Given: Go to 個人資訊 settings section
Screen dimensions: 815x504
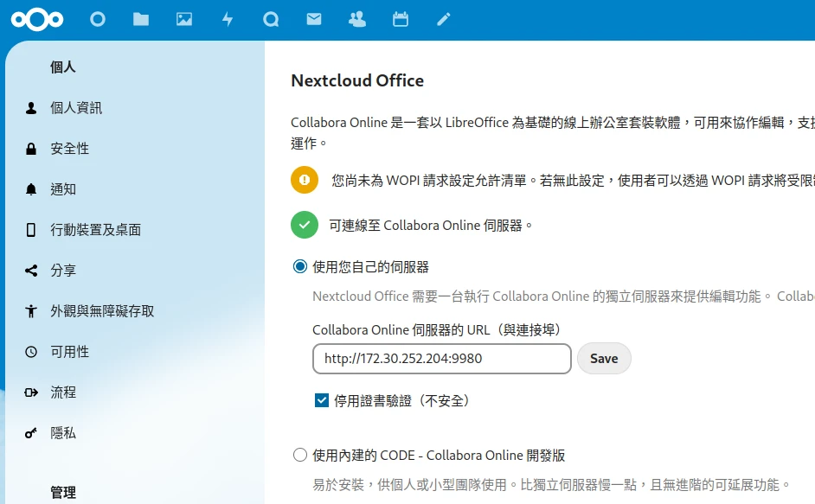Looking at the screenshot, I should coord(76,108).
